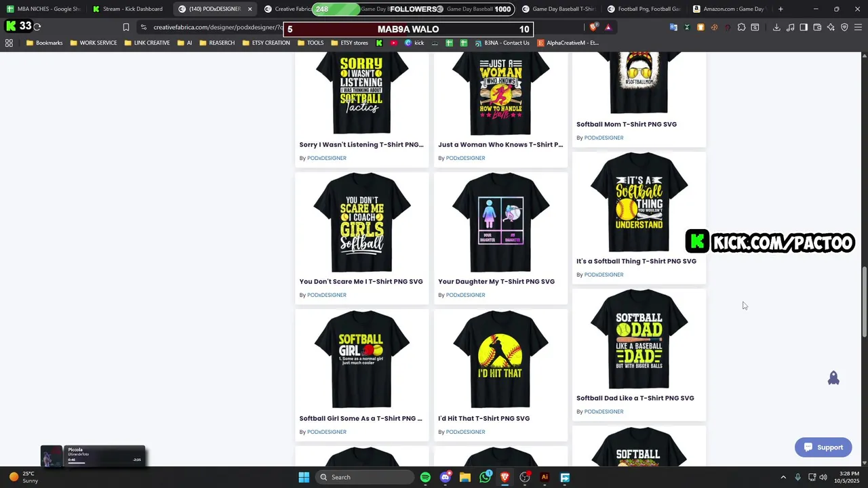Open Leo AI sparkle icon
This screenshot has width=868, height=488.
point(831,27)
